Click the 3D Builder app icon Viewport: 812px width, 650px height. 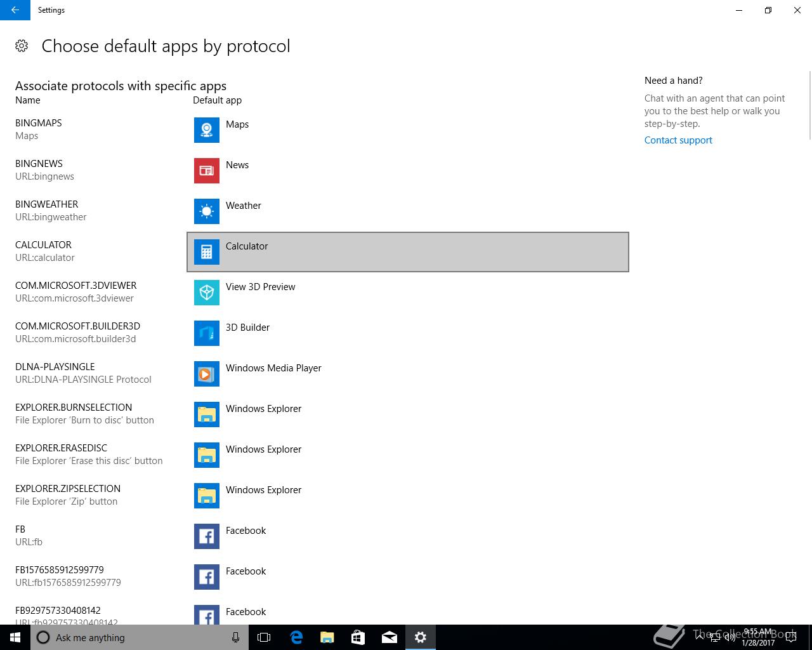[x=207, y=333]
